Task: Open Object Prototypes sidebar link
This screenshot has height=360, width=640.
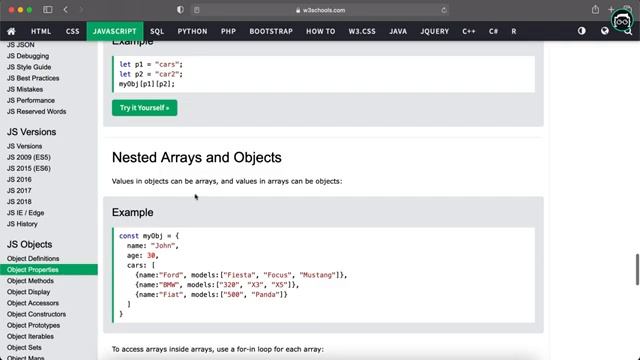Action: tap(33, 325)
